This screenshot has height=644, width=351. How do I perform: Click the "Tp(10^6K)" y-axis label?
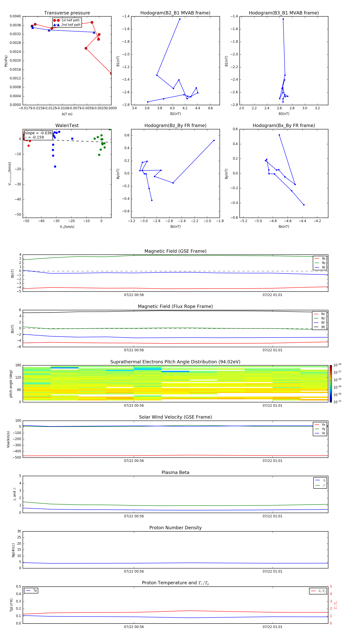[11, 605]
